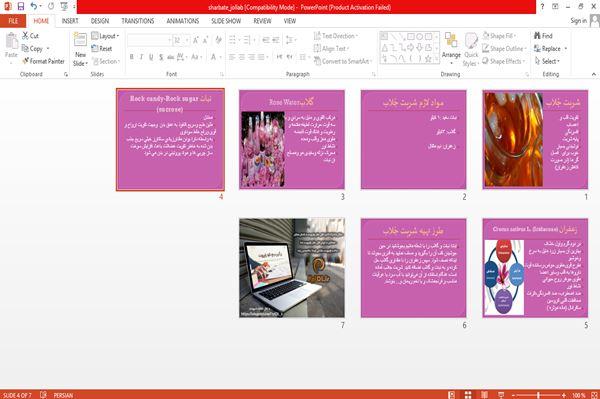Toggle Bold formatting
This screenshot has width=600, height=399.
[x=132, y=57]
